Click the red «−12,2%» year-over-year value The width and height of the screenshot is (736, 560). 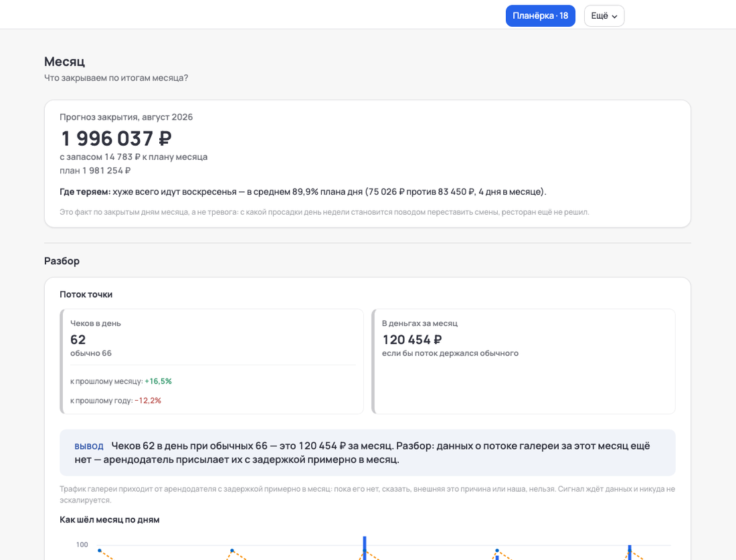[148, 400]
